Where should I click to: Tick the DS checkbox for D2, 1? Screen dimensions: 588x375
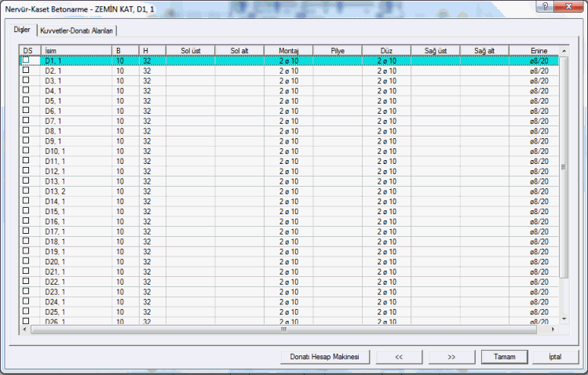(x=26, y=70)
